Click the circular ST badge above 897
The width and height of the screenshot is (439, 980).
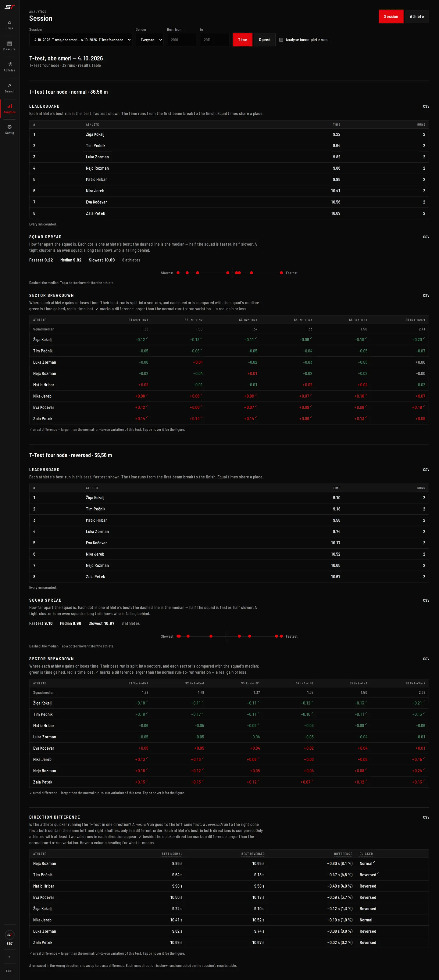9,935
